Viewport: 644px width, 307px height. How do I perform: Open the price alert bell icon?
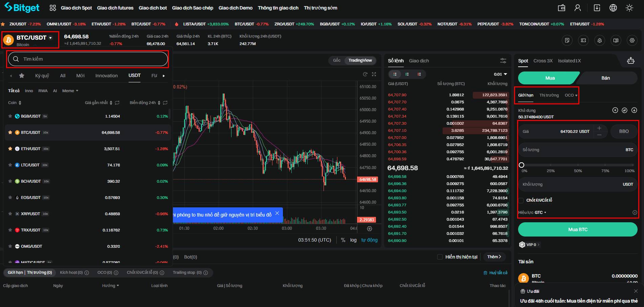click(x=600, y=40)
